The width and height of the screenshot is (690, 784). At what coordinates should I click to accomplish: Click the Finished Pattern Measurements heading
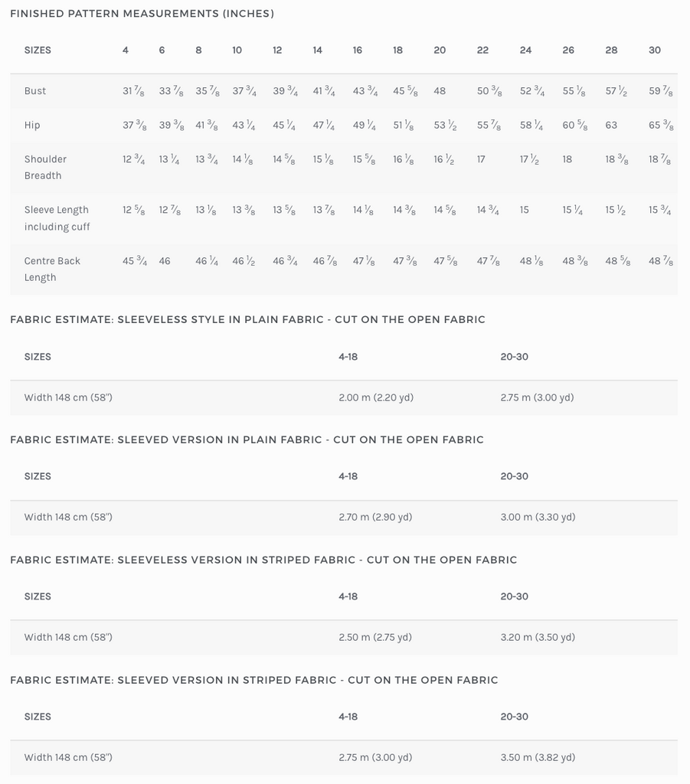pos(142,14)
